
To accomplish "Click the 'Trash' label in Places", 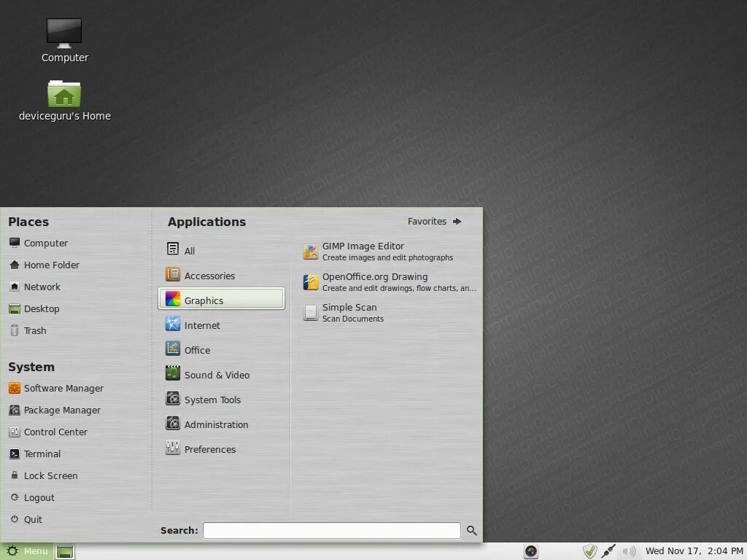I will (35, 330).
